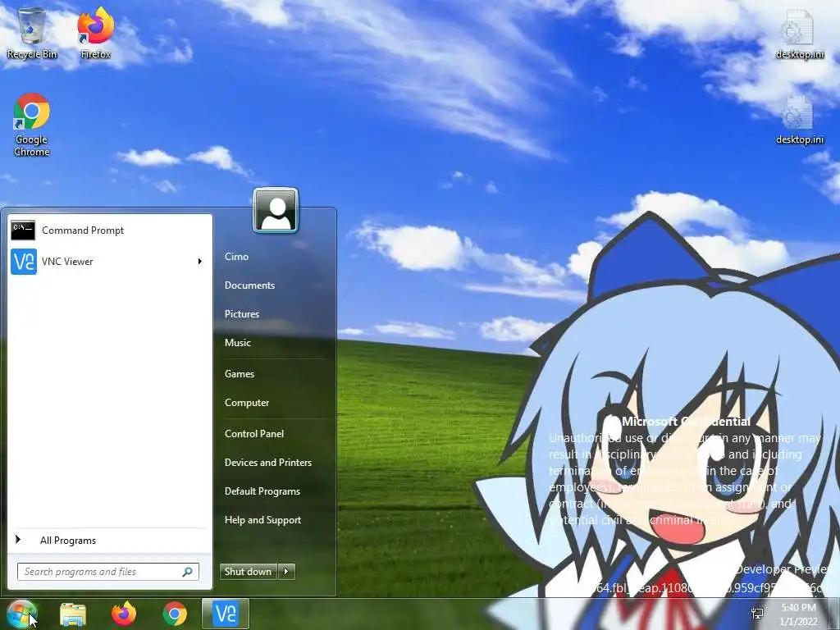
Task: Open Games from Start menu
Action: pyautogui.click(x=239, y=374)
